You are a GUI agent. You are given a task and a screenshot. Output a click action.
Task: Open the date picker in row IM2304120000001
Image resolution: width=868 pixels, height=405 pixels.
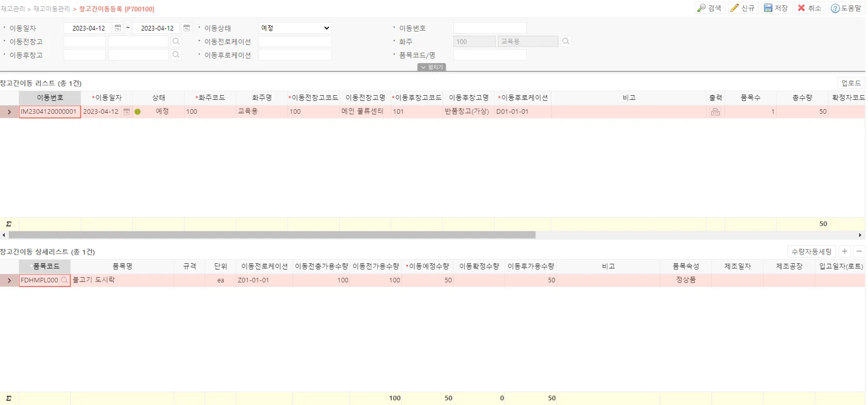pos(127,112)
